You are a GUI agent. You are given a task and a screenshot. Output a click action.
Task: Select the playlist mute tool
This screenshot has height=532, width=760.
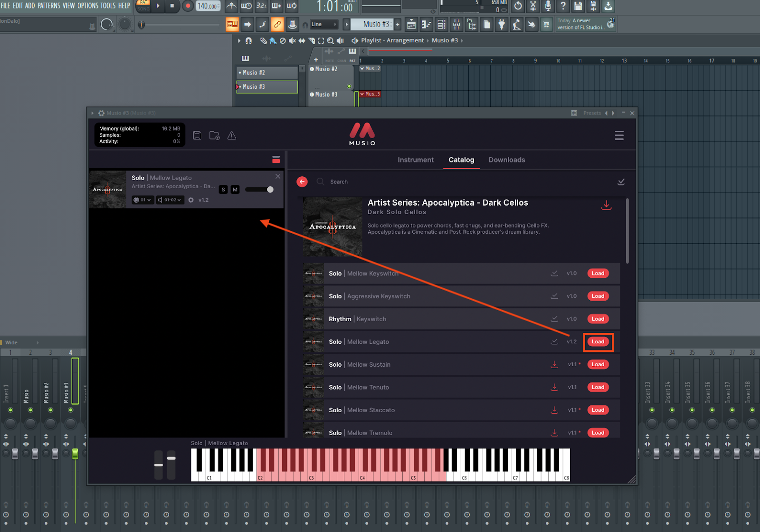pyautogui.click(x=292, y=41)
